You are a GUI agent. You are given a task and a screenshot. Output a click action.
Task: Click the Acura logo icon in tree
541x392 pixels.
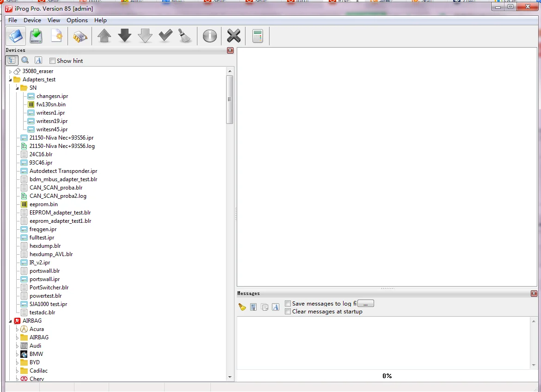click(24, 329)
